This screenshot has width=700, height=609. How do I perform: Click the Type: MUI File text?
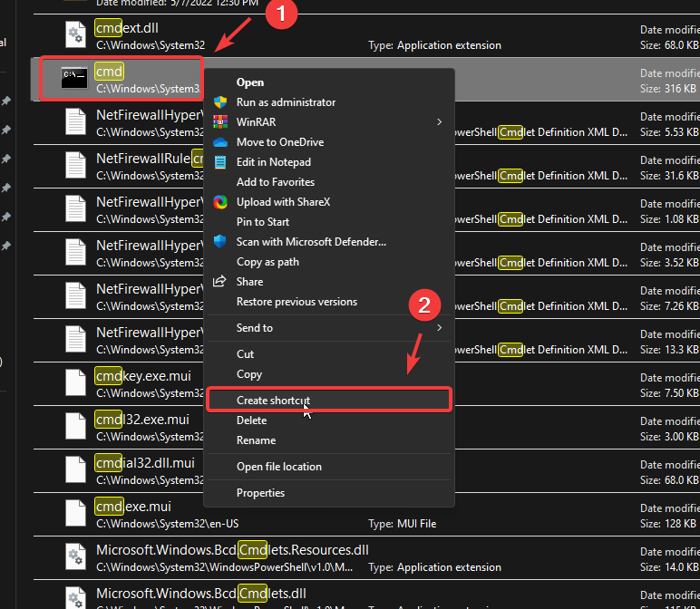pos(403,523)
